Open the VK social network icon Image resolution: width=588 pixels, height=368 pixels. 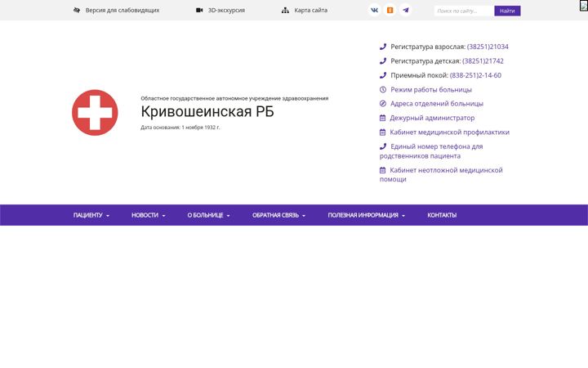[374, 10]
